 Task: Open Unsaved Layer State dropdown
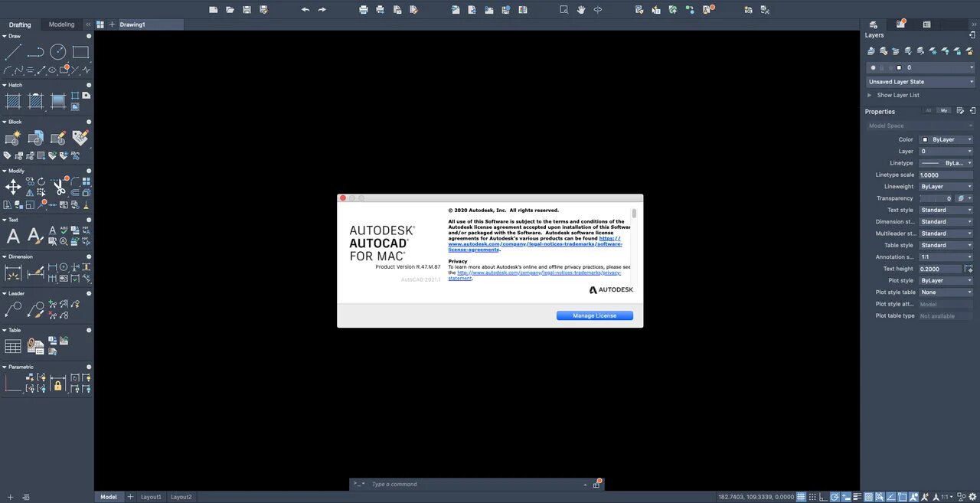[x=920, y=81]
